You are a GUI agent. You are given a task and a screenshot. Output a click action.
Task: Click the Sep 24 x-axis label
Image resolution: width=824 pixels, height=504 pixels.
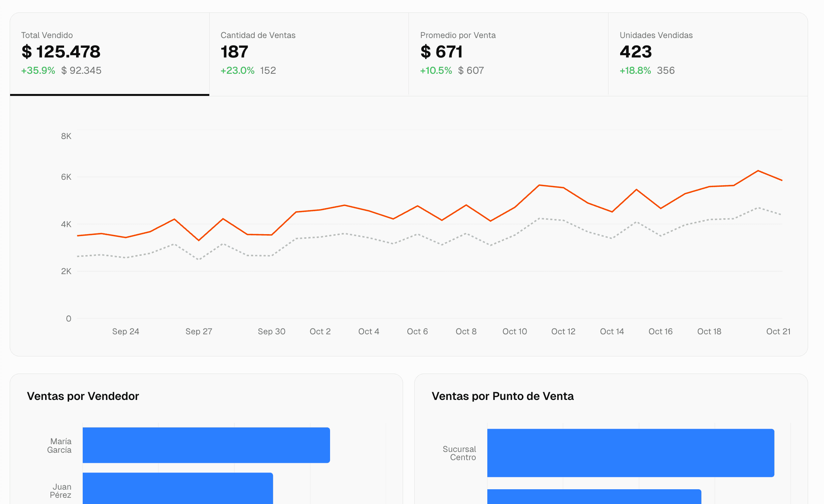(125, 331)
